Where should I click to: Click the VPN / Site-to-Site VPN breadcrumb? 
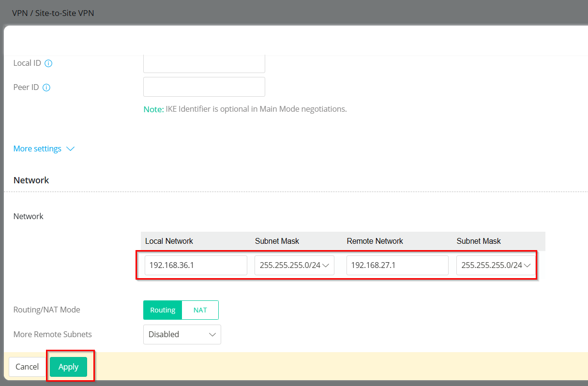point(53,13)
